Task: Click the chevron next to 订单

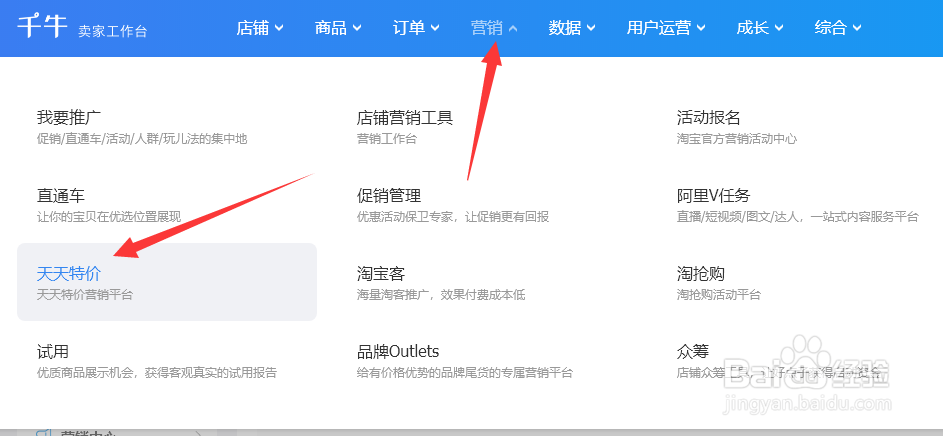Action: 435,28
